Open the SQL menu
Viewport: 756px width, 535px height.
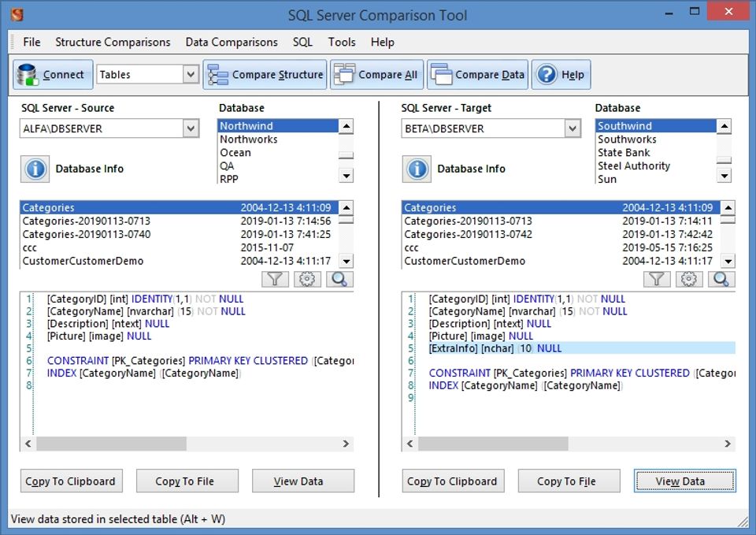302,42
